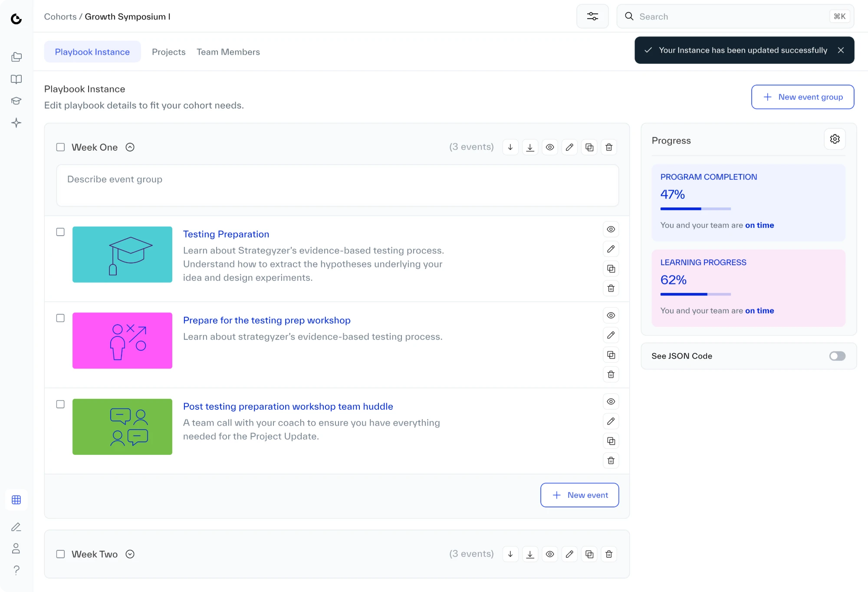Select the Week Two checkbox
Image resolution: width=868 pixels, height=592 pixels.
(61, 554)
